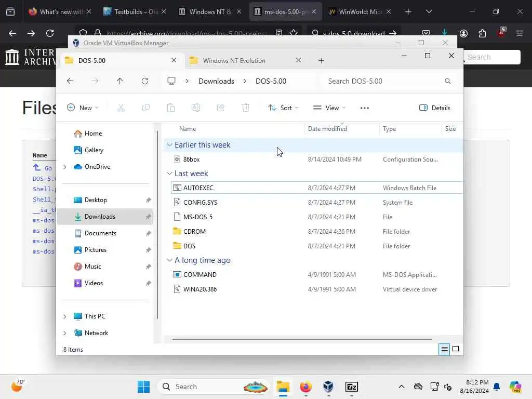The width and height of the screenshot is (532, 399).
Task: Click the Go parent directory link
Action: pyautogui.click(x=43, y=168)
